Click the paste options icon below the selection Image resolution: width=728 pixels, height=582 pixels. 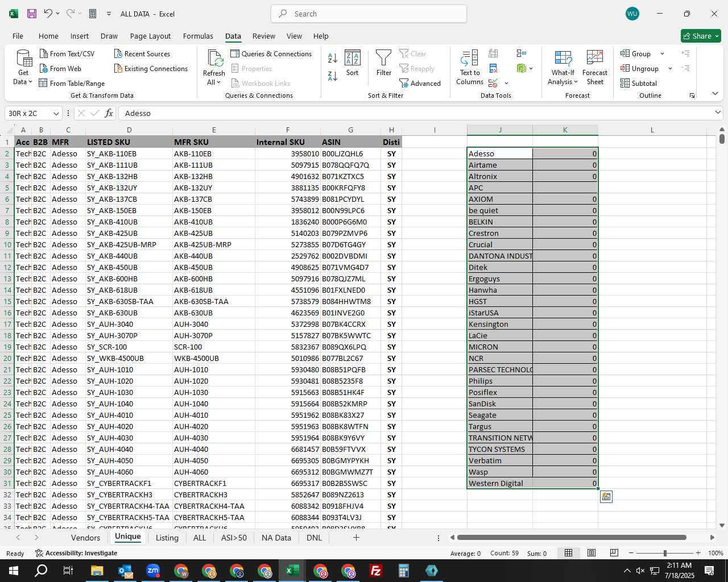pos(606,497)
